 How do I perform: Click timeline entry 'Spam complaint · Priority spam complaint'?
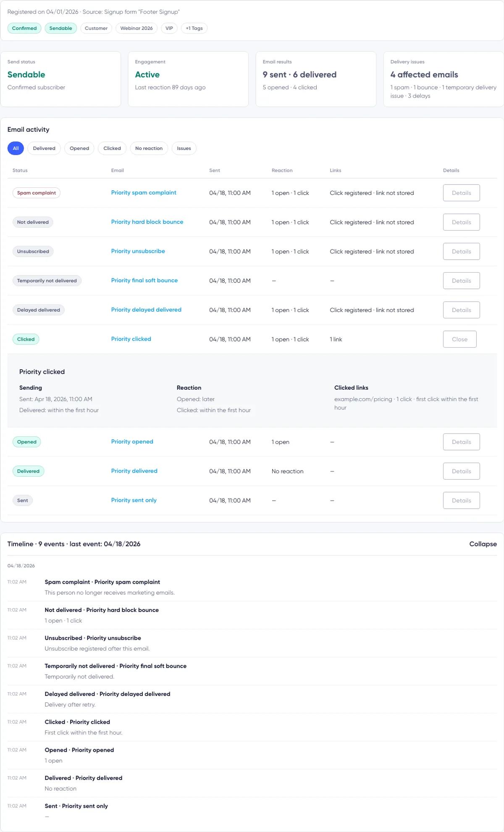tap(102, 582)
